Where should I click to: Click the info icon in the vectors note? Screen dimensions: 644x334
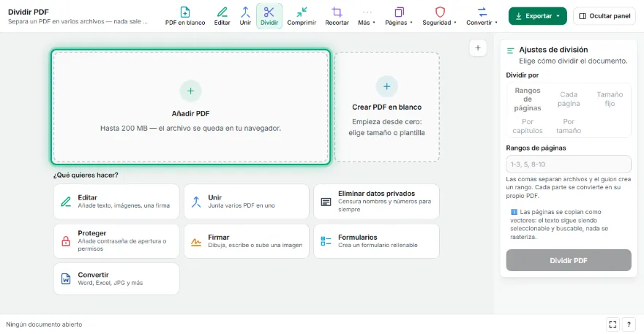point(514,212)
